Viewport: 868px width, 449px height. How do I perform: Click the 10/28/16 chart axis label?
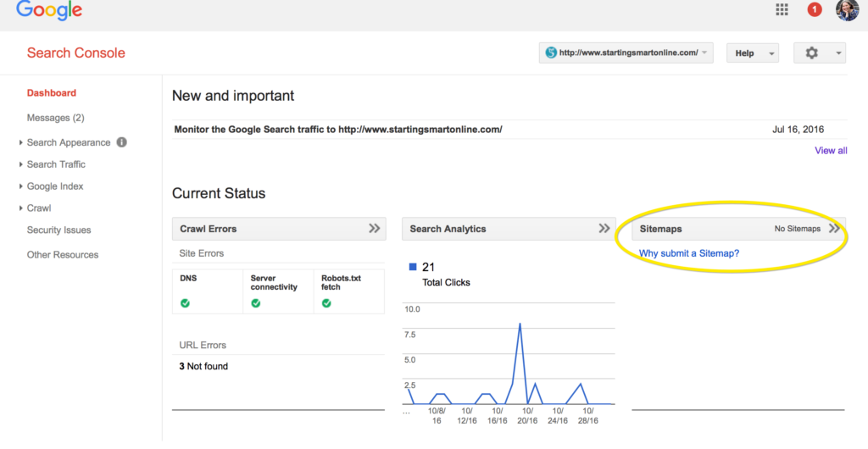(588, 416)
